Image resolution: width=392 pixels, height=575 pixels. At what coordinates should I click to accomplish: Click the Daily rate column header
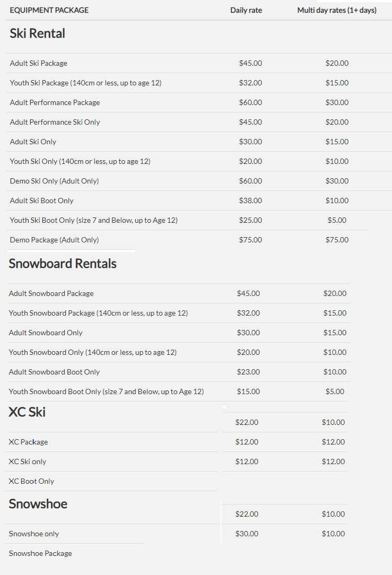point(246,10)
